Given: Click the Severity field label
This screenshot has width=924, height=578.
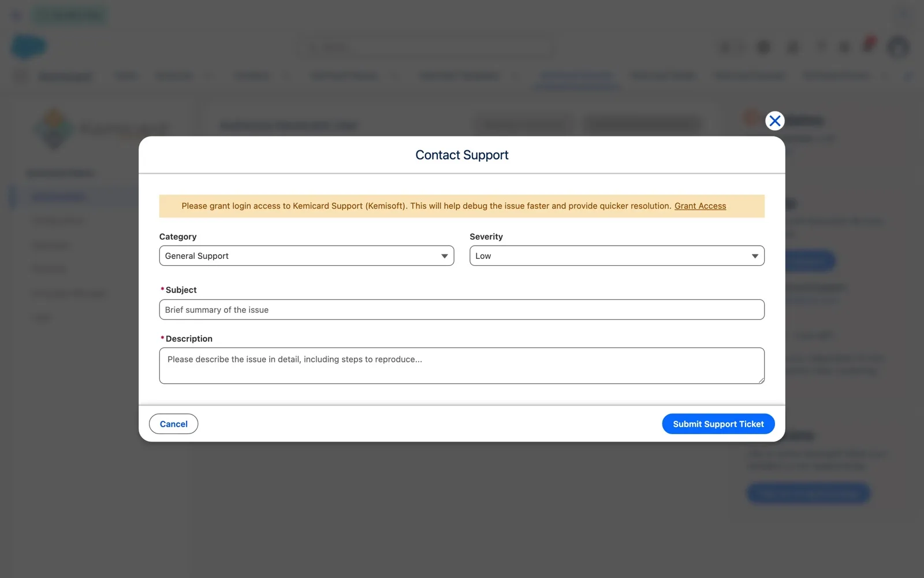Looking at the screenshot, I should [x=486, y=236].
